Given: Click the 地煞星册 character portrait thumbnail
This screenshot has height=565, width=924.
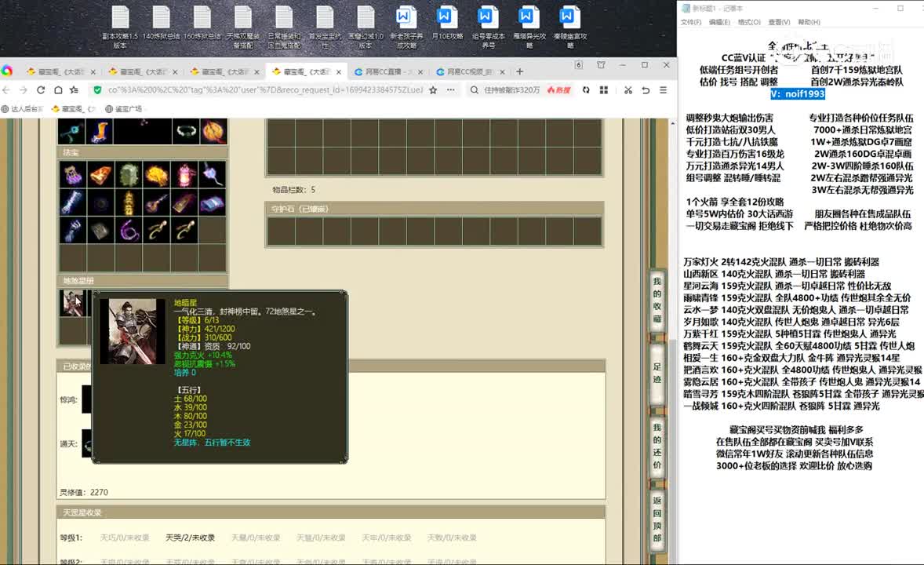Looking at the screenshot, I should [x=72, y=303].
